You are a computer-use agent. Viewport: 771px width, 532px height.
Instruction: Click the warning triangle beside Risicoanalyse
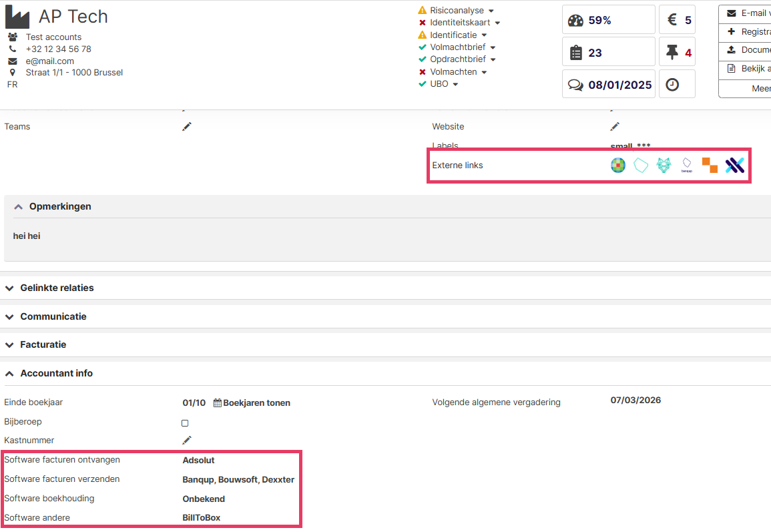[x=422, y=10]
